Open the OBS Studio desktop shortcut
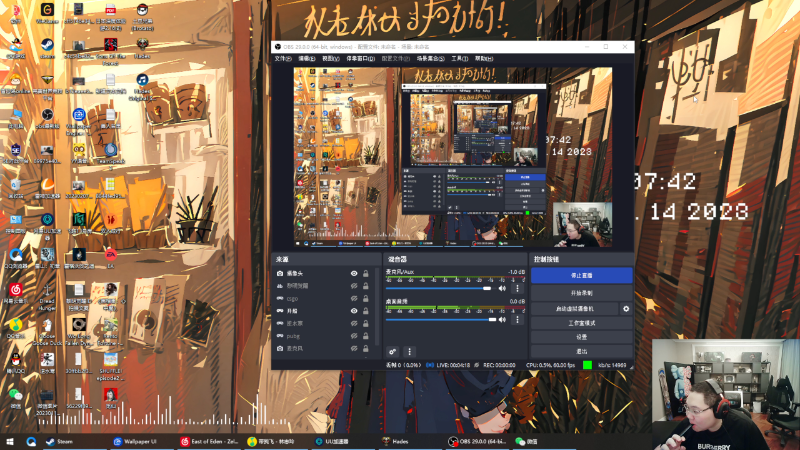Image resolution: width=800 pixels, height=450 pixels. point(47,118)
